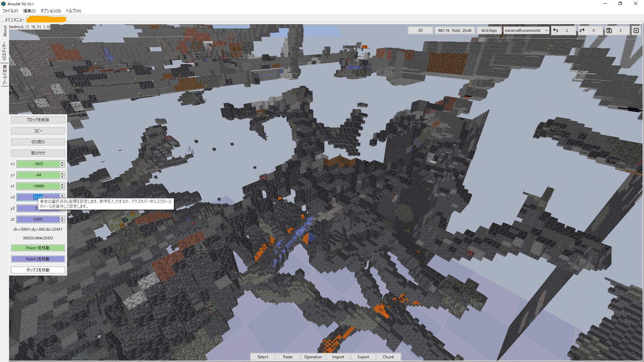Decrease y1 value with down spinner

click(x=62, y=177)
